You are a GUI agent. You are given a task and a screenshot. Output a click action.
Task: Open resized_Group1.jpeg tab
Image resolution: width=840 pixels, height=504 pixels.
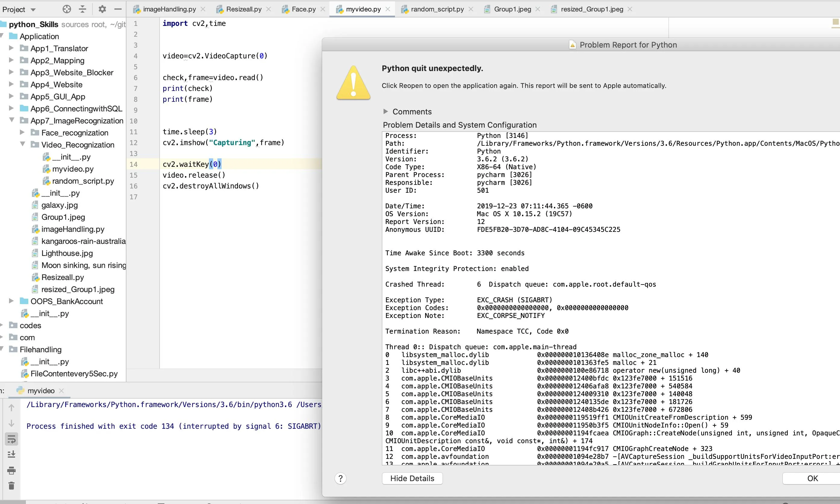pyautogui.click(x=592, y=9)
